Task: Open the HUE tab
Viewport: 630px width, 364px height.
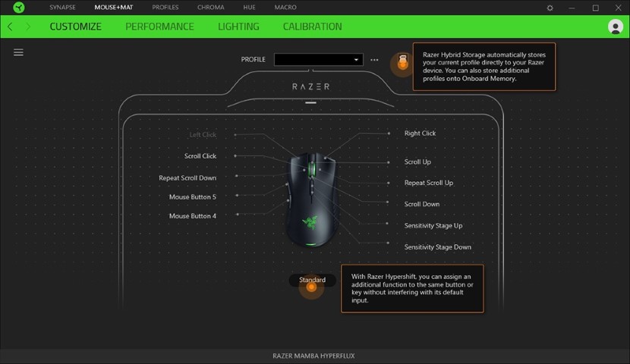Action: (249, 8)
